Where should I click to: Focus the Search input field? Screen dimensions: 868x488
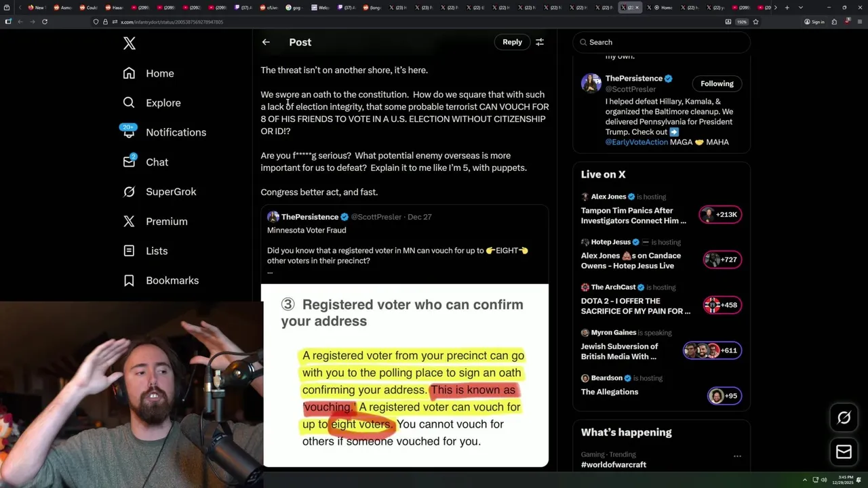pyautogui.click(x=661, y=42)
